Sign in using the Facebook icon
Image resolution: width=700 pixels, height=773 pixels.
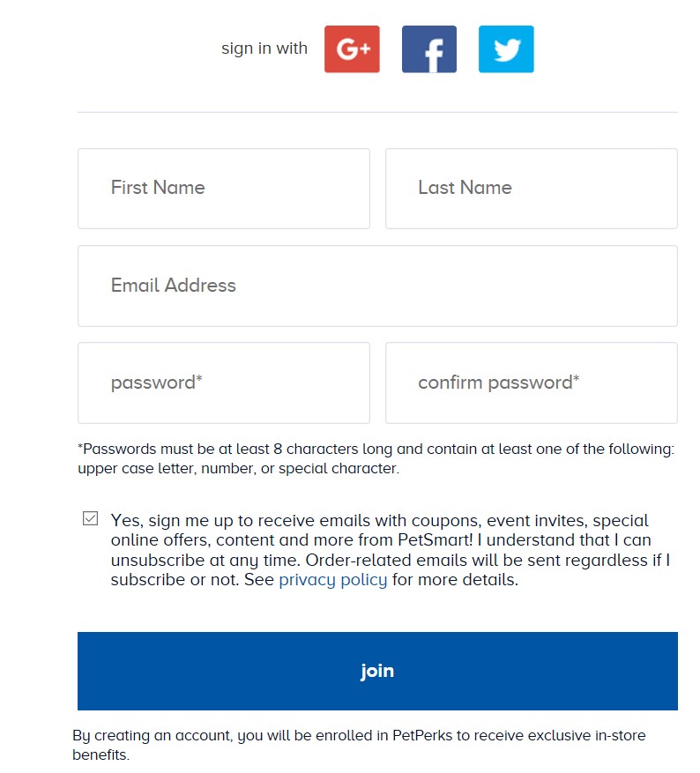point(429,49)
